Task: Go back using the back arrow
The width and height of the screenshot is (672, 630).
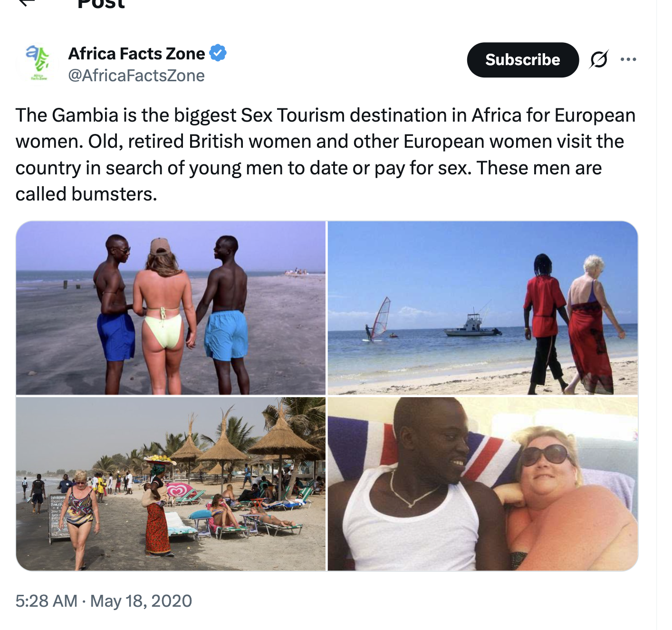Action: click(x=27, y=3)
